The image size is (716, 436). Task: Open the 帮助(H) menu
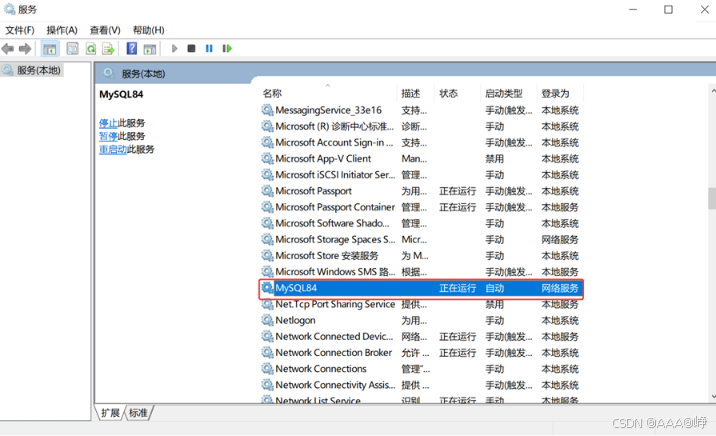(148, 30)
